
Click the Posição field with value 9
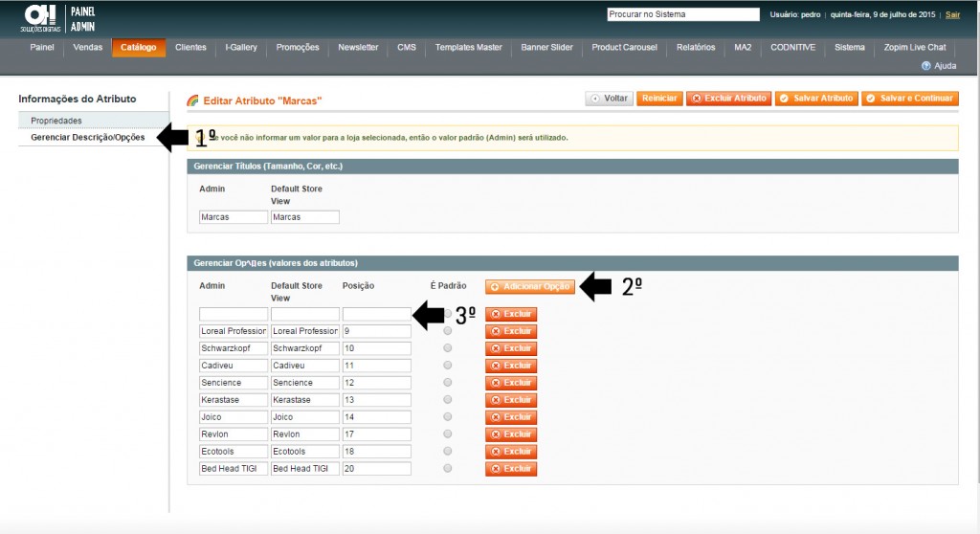point(377,331)
